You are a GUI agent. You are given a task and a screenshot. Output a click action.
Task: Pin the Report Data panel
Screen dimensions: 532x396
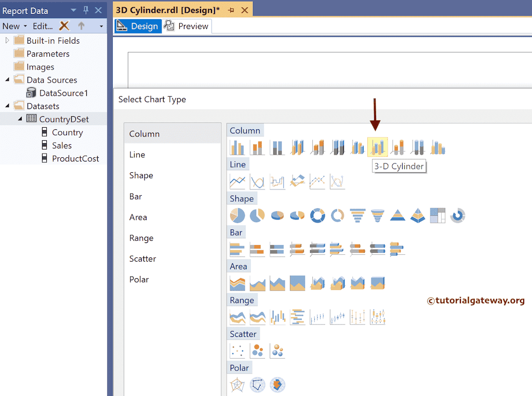(86, 10)
